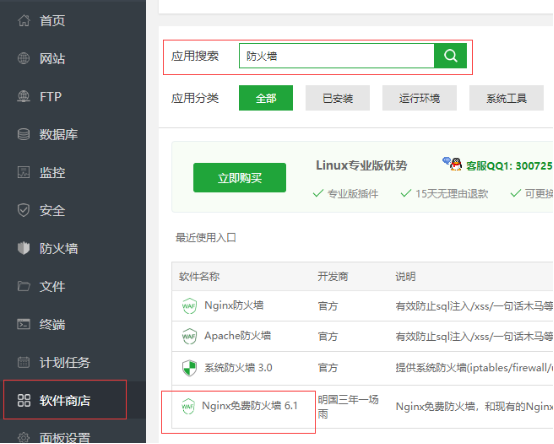This screenshot has height=444, width=554.
Task: Click the 15天无理由退款 text
Action: point(452,194)
